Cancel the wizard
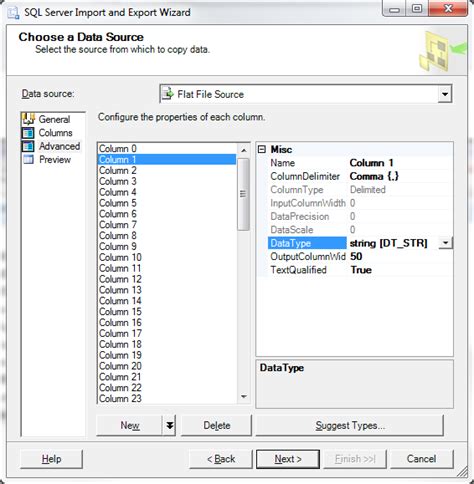Viewport: 474px width, 484px height. [x=421, y=459]
